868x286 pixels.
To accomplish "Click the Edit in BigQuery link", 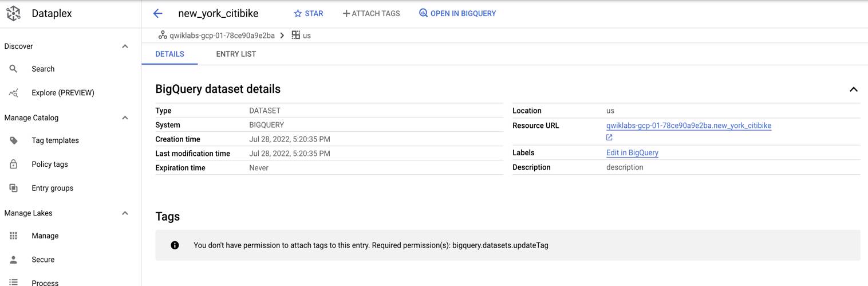I will [x=632, y=153].
